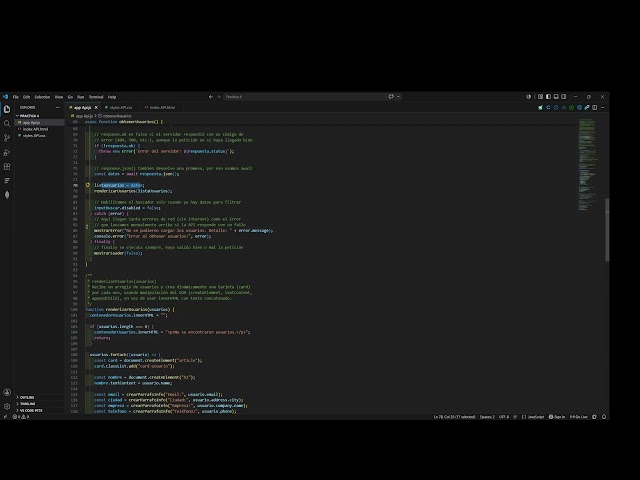Click the split editor right icon
640x480 pixels.
[x=595, y=107]
